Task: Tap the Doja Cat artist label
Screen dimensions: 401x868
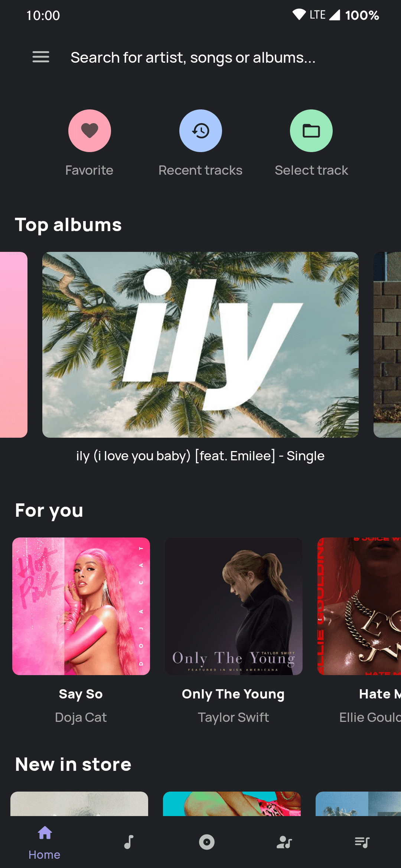Action: [x=81, y=717]
